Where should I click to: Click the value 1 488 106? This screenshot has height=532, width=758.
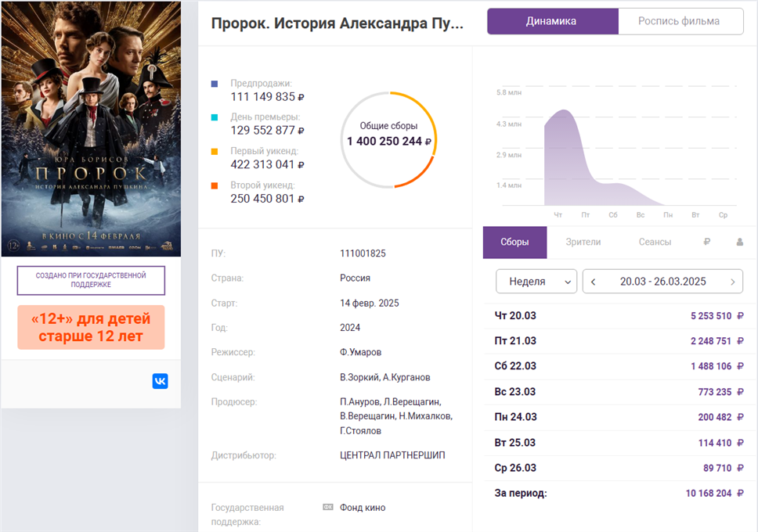pyautogui.click(x=711, y=366)
